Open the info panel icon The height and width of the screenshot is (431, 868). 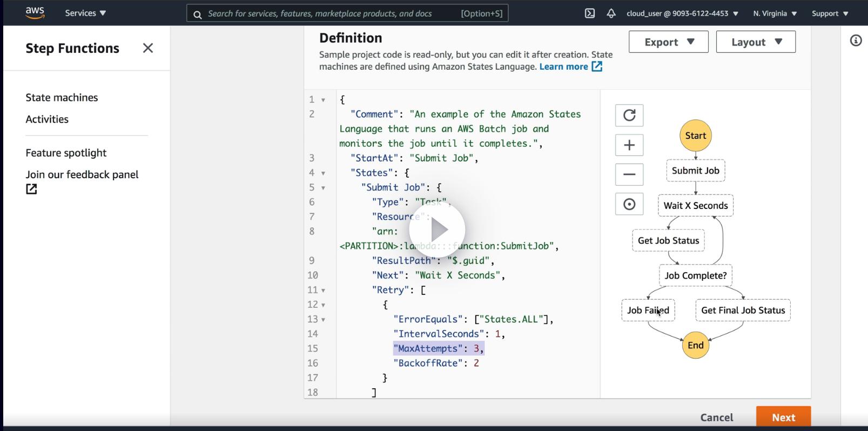(x=856, y=41)
